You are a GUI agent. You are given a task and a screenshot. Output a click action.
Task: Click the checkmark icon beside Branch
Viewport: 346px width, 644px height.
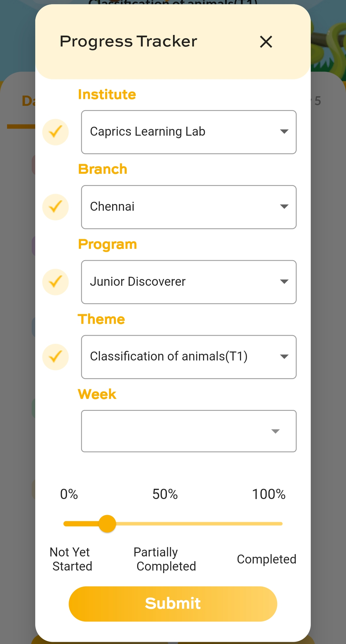click(55, 207)
